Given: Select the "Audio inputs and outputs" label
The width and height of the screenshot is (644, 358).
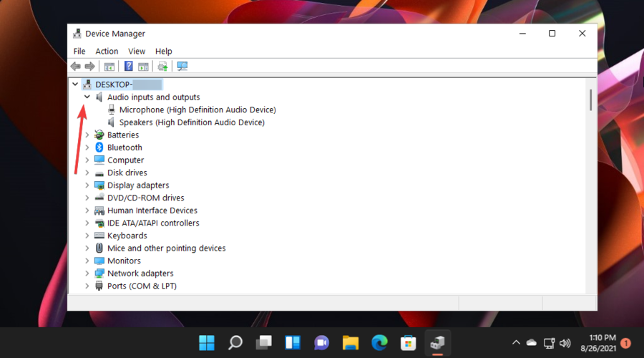Looking at the screenshot, I should pos(154,97).
